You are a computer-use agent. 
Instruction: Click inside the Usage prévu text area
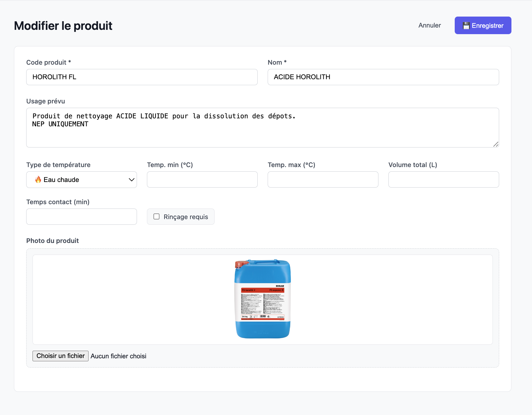coord(262,133)
